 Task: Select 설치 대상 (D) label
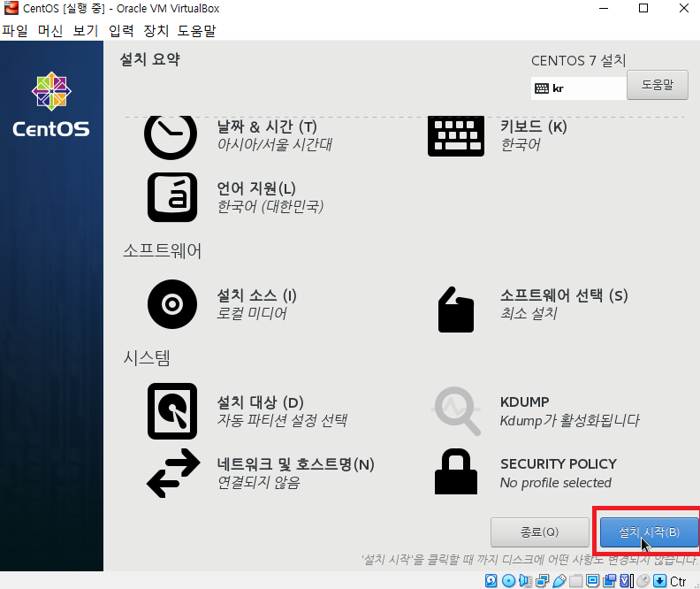[x=260, y=402]
